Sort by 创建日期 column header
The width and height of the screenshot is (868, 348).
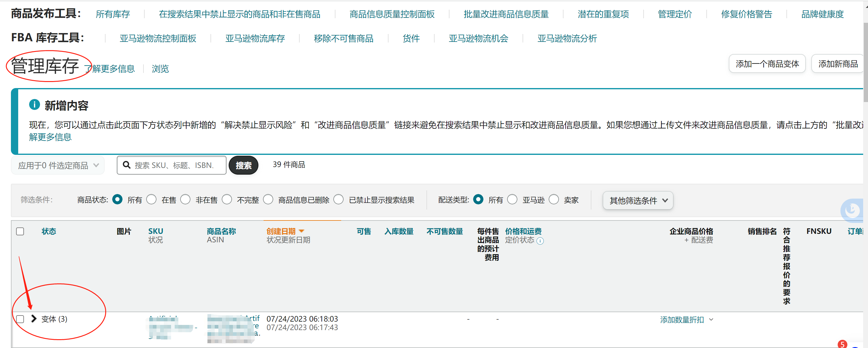point(281,231)
